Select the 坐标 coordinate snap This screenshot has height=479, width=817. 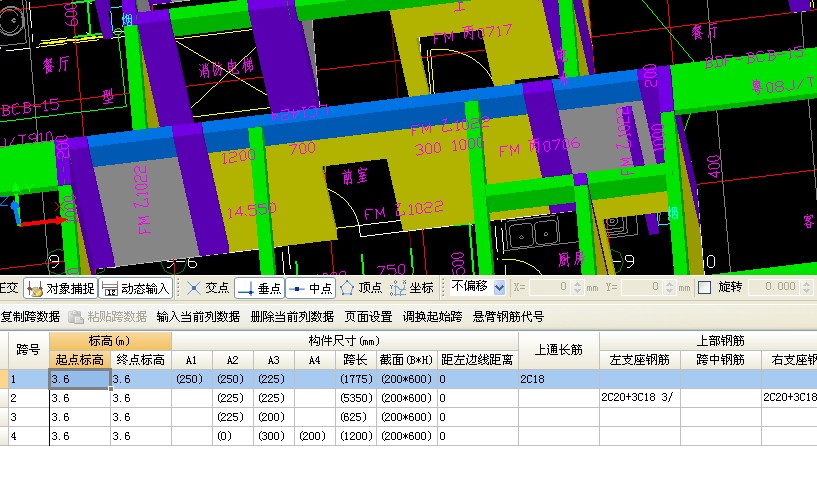pos(412,288)
